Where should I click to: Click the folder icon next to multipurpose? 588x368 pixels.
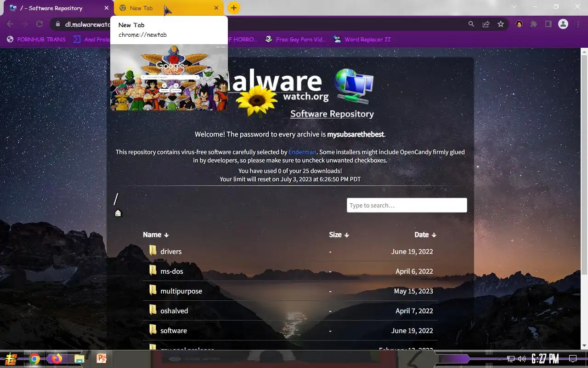coord(153,290)
